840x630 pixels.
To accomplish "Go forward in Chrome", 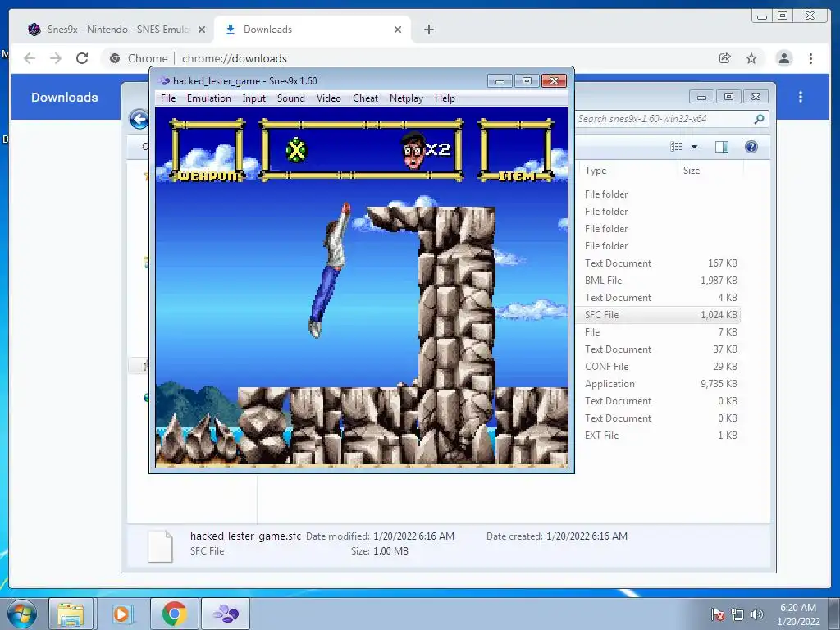I will 56,58.
